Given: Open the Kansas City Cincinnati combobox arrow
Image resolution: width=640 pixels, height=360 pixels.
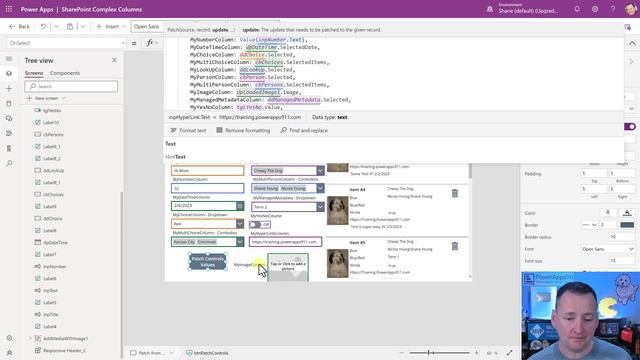Looking at the screenshot, I should coord(240,242).
